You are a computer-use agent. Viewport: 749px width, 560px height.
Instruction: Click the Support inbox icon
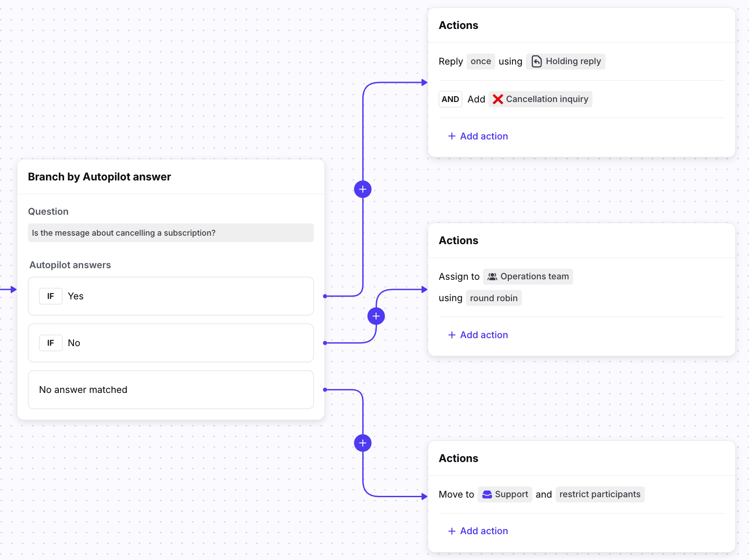pos(487,495)
